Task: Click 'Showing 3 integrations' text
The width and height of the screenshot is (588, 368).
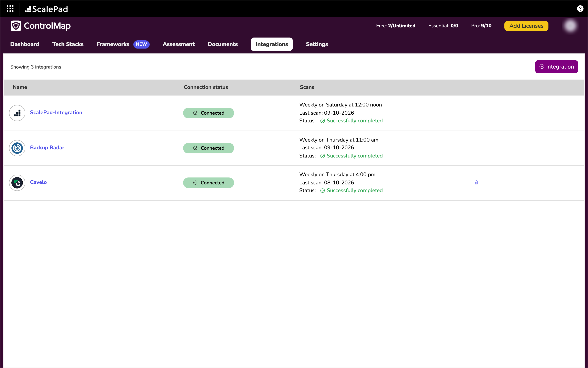Action: [x=36, y=67]
